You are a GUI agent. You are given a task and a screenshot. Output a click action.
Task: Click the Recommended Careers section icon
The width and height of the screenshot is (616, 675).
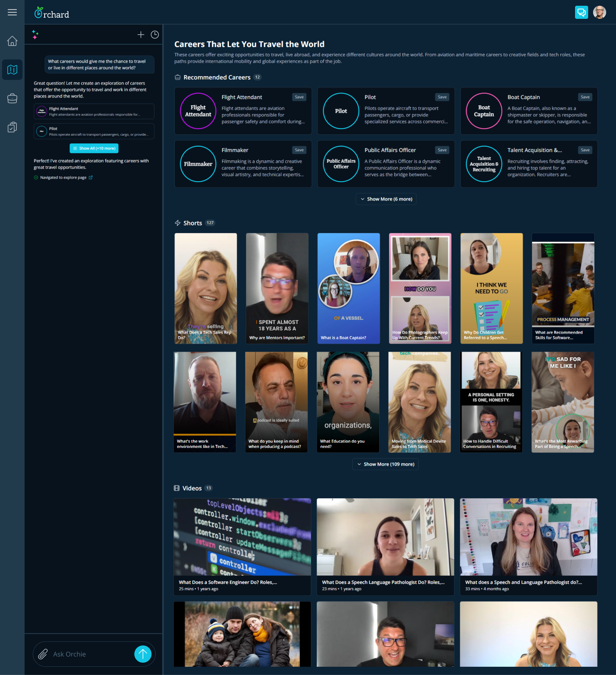[x=178, y=77]
